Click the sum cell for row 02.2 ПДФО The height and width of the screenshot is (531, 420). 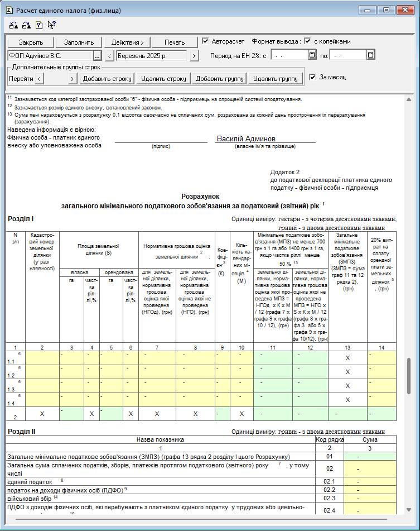click(370, 490)
